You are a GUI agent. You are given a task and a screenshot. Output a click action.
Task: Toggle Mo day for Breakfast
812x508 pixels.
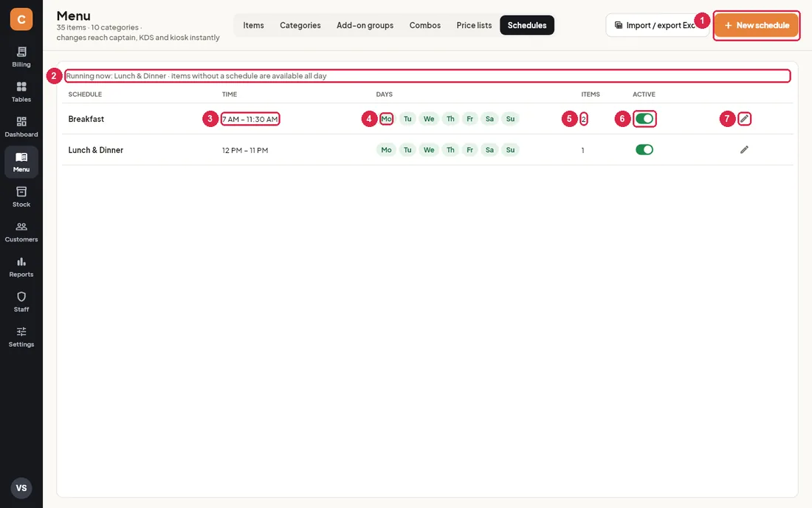point(386,119)
